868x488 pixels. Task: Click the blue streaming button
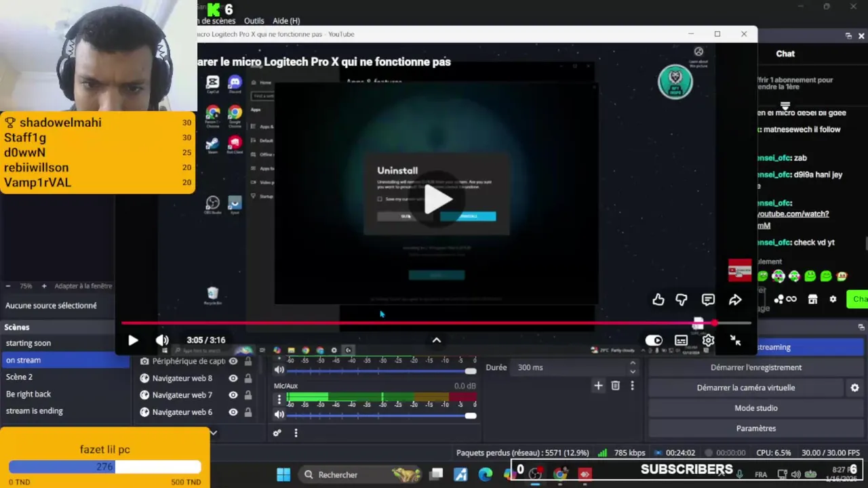click(809, 347)
